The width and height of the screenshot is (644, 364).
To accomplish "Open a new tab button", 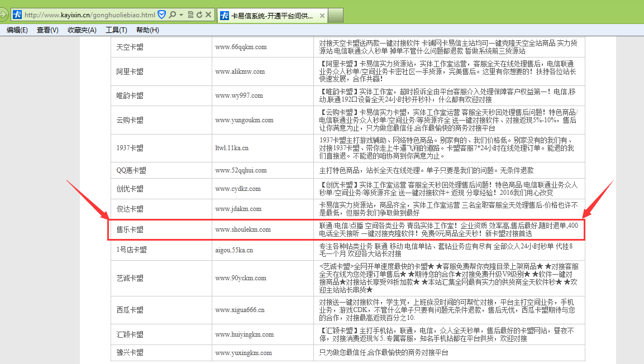I will pos(336,16).
